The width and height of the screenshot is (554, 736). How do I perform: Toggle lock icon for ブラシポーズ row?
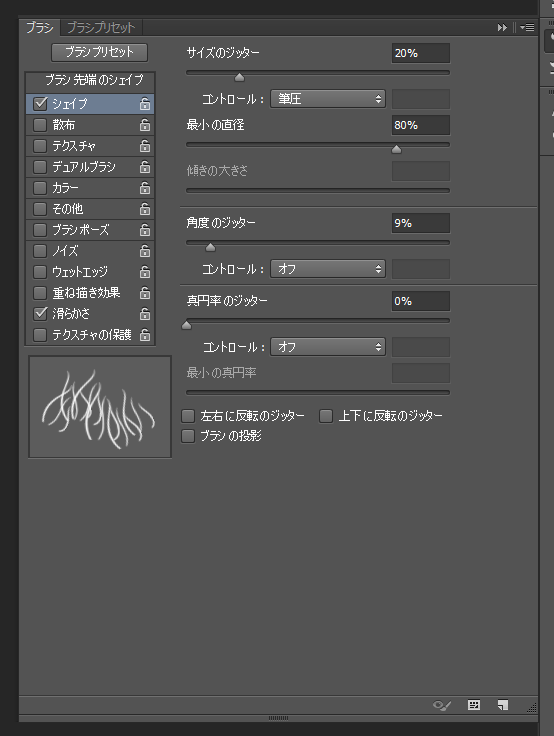[x=145, y=230]
